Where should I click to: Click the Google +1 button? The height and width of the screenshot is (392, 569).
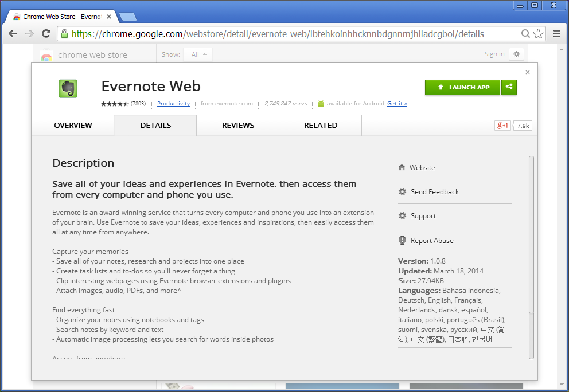[502, 126]
